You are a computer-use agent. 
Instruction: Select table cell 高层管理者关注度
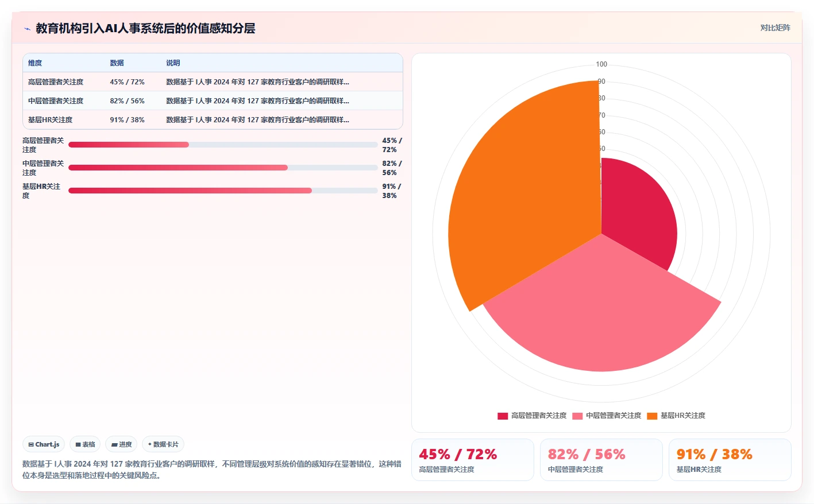click(x=56, y=82)
